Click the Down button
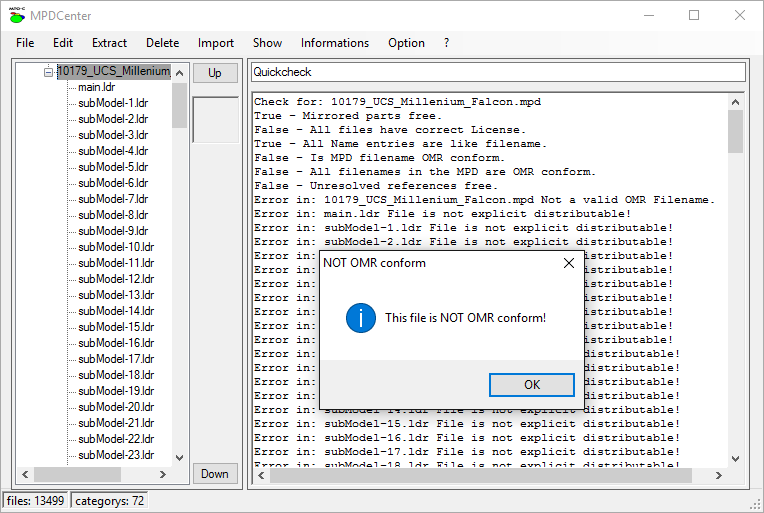Image resolution: width=764 pixels, height=513 pixels. tap(215, 474)
